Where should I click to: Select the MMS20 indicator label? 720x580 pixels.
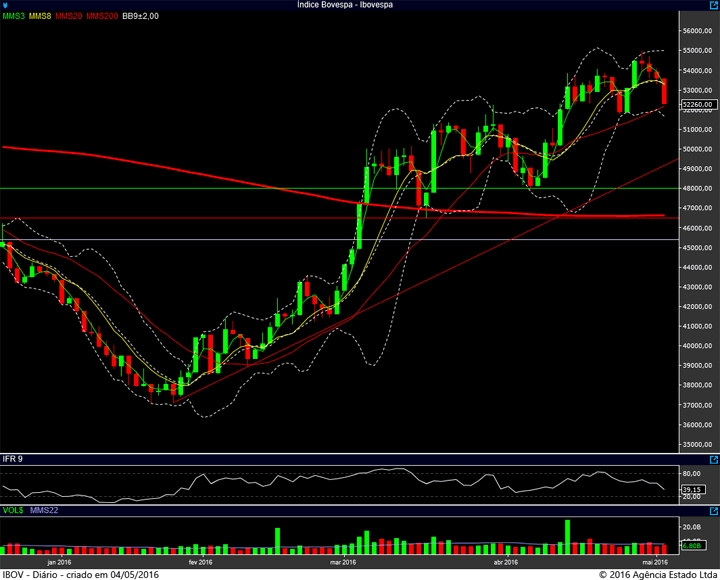pos(68,16)
